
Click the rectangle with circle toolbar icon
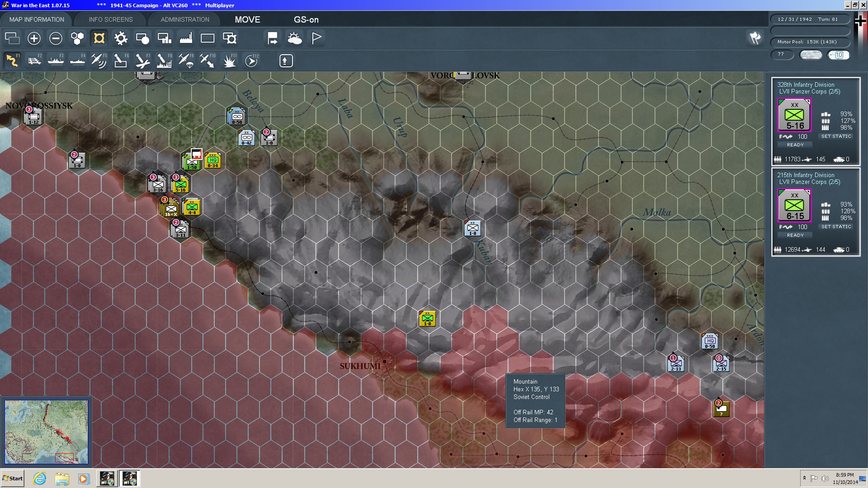tap(142, 38)
